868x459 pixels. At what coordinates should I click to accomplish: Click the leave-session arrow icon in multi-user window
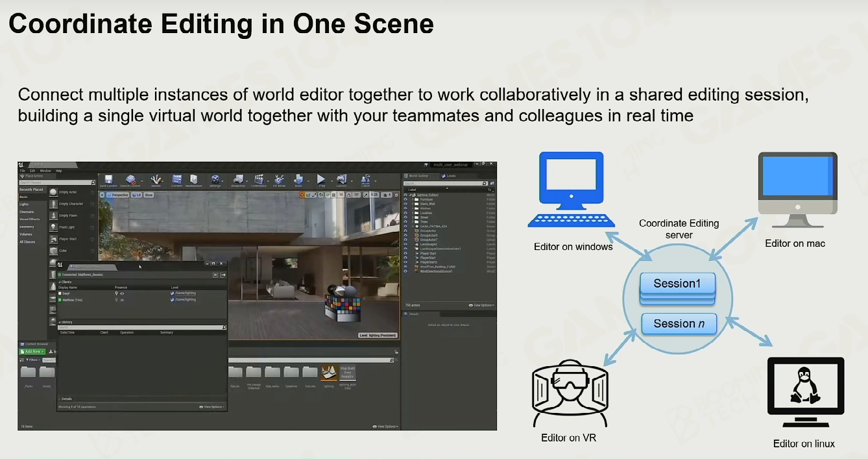pos(223,275)
